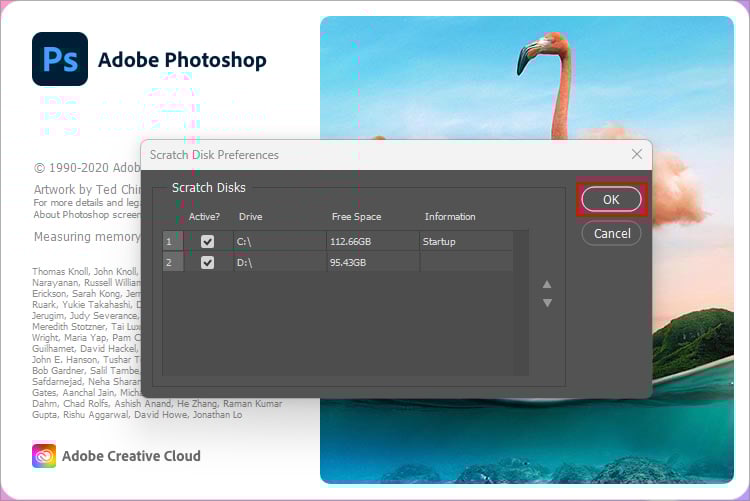
Task: Click the Adobe Photoshop title text
Action: click(182, 60)
